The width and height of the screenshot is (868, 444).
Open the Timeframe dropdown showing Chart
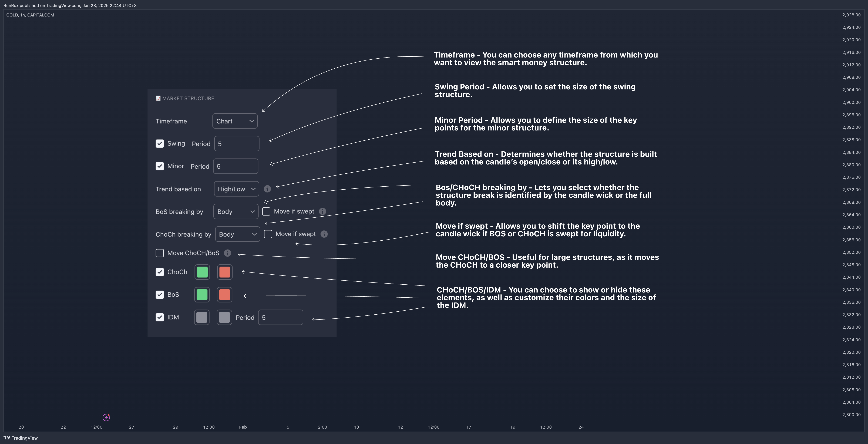click(235, 121)
